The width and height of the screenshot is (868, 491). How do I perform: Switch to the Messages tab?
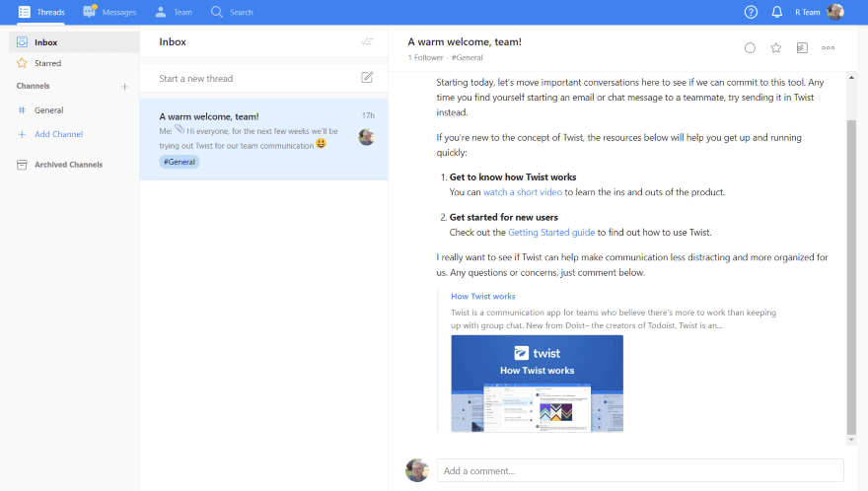click(109, 12)
